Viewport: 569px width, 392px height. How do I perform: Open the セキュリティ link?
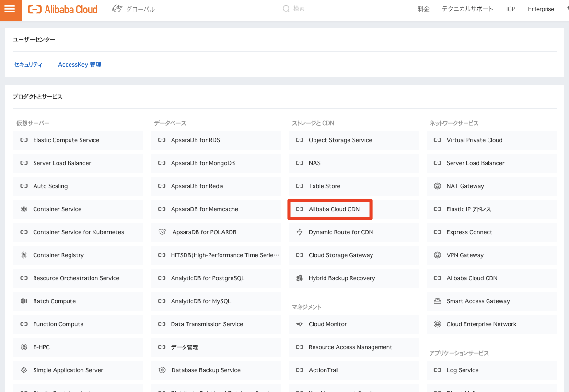click(28, 65)
